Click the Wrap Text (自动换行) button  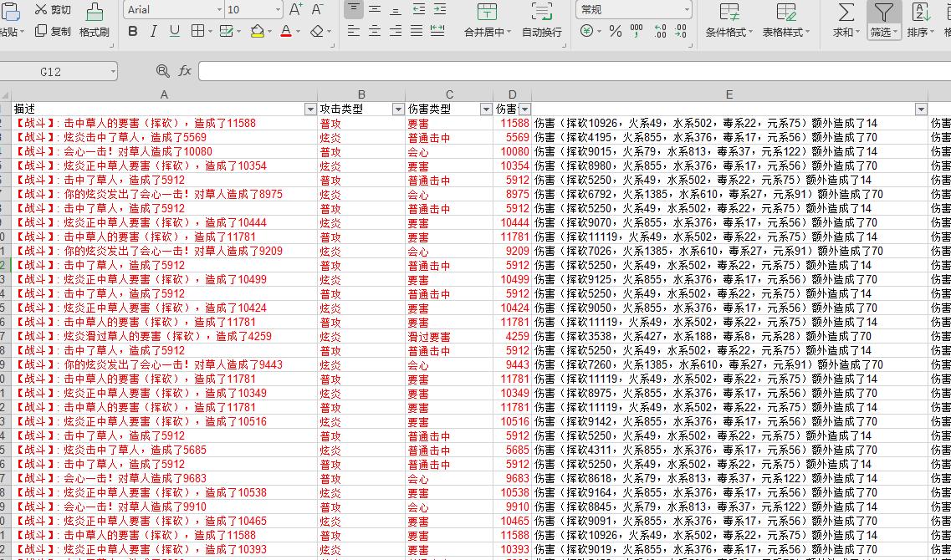[x=542, y=21]
